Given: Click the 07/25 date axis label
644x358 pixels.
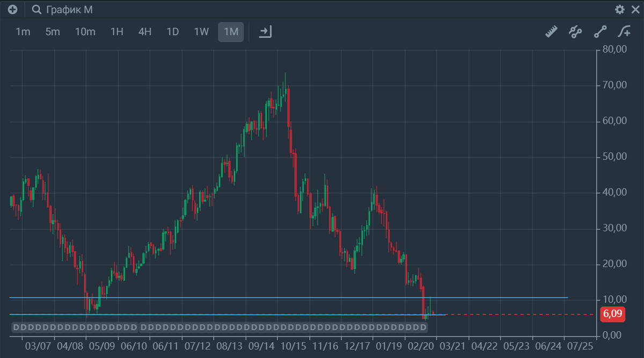Looking at the screenshot, I should tap(581, 346).
